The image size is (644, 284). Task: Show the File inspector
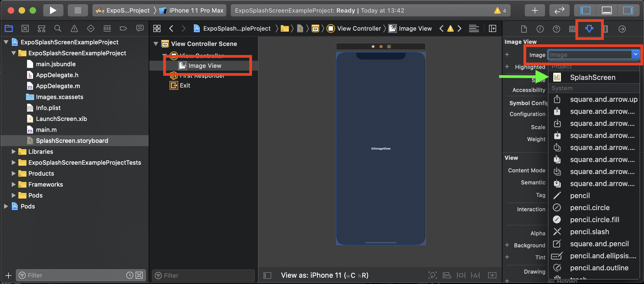point(524,29)
